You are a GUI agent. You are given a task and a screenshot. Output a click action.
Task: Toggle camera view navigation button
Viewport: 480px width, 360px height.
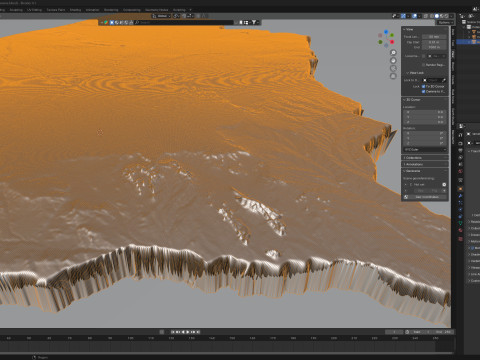(393, 68)
